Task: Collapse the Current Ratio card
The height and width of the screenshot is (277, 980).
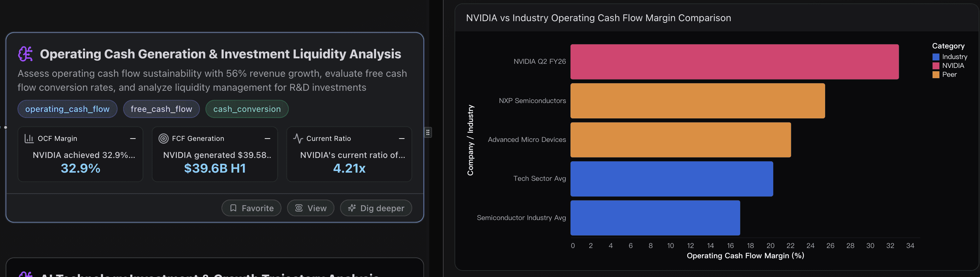Action: 402,138
